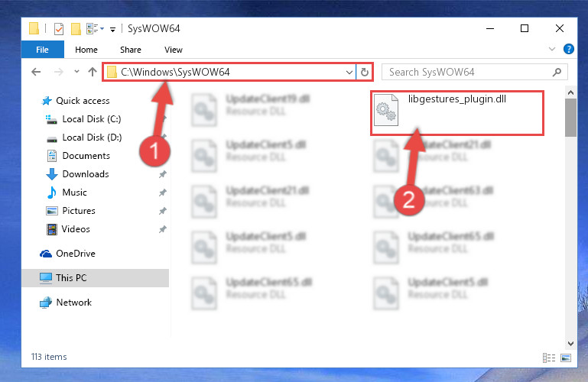Select libgestures_plugin.dll file
The height and width of the screenshot is (382, 588).
[456, 113]
